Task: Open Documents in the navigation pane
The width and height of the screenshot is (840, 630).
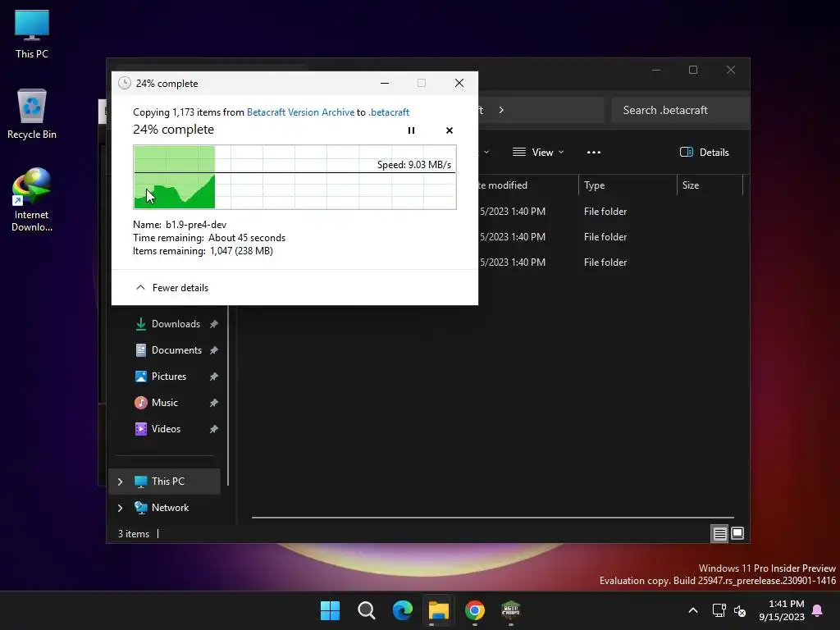Action: [x=176, y=350]
